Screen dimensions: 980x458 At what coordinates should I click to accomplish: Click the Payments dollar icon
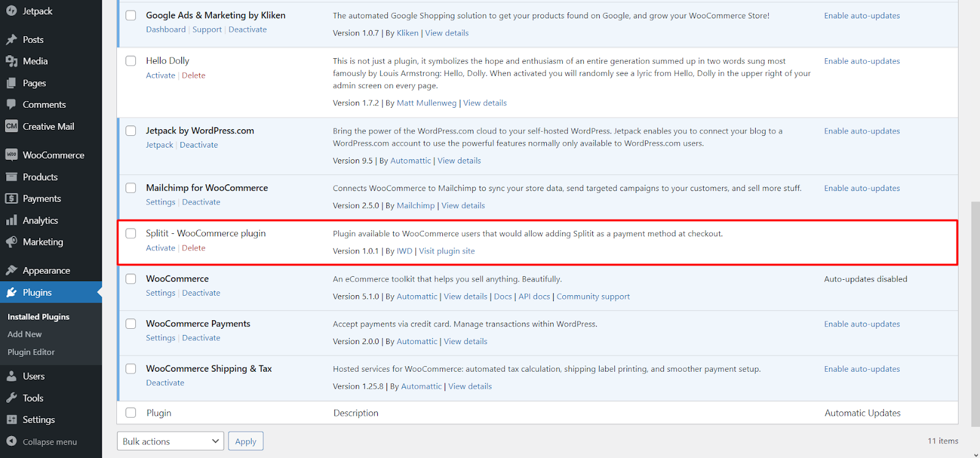(x=11, y=198)
